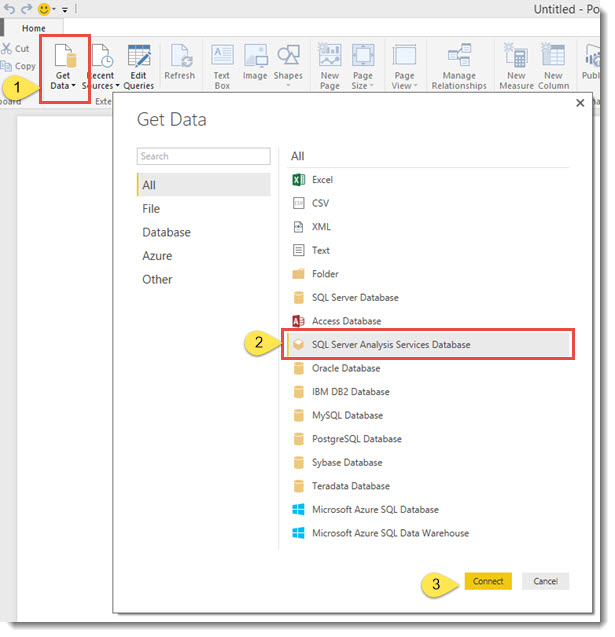Open the Quick Access Toolbar customize arrow
Screen dimensions: 615x637
65,10
